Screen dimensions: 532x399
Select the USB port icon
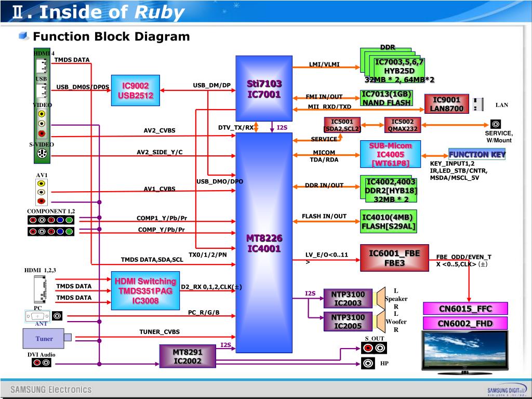[42, 91]
